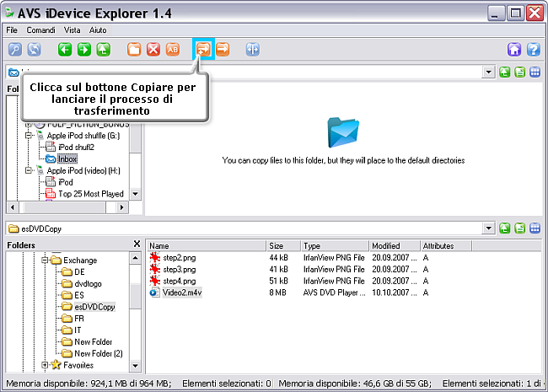Open the Vista menu
This screenshot has width=548, height=392.
pos(72,30)
